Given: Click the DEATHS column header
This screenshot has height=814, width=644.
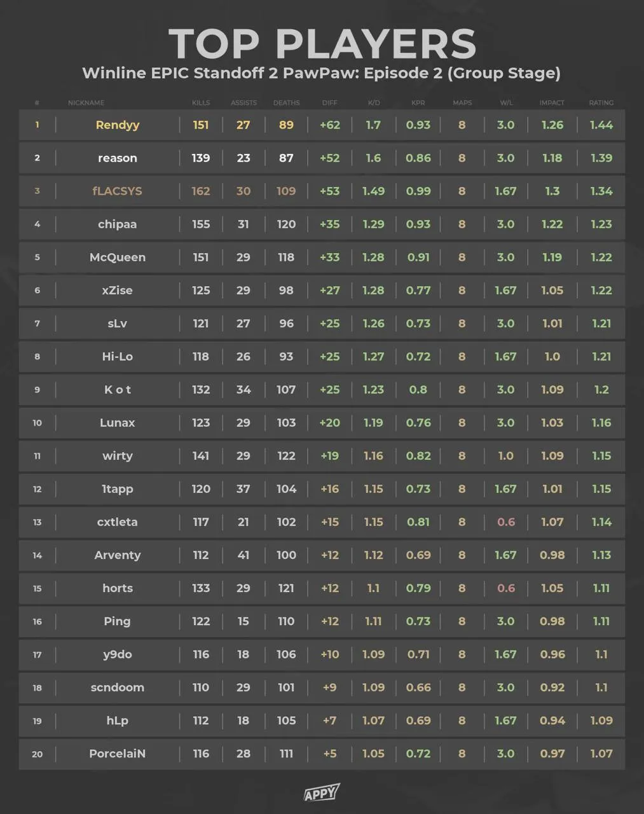Looking at the screenshot, I should click(x=286, y=102).
